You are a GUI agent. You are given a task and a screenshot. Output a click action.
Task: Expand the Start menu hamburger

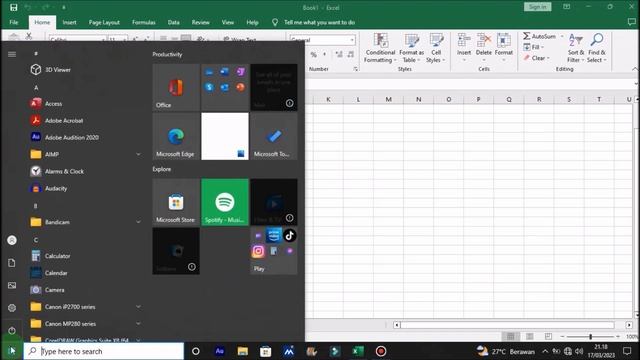coord(12,54)
